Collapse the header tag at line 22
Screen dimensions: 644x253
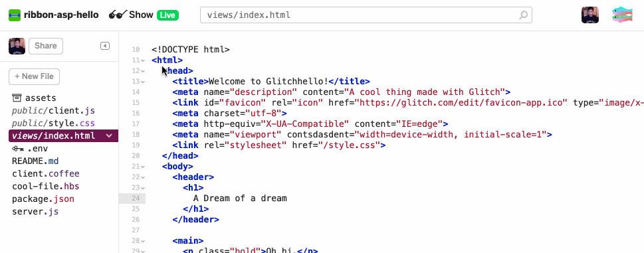pyautogui.click(x=143, y=177)
